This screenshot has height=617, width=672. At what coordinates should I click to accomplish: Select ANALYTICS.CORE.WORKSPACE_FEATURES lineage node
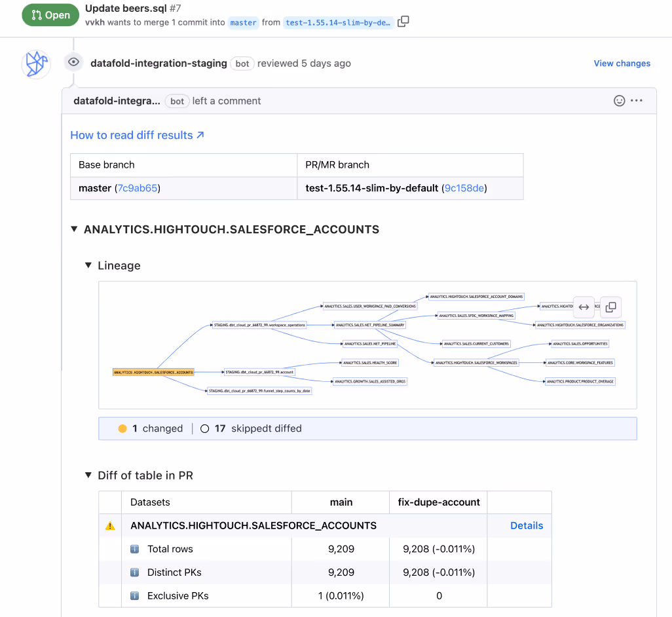pos(580,363)
